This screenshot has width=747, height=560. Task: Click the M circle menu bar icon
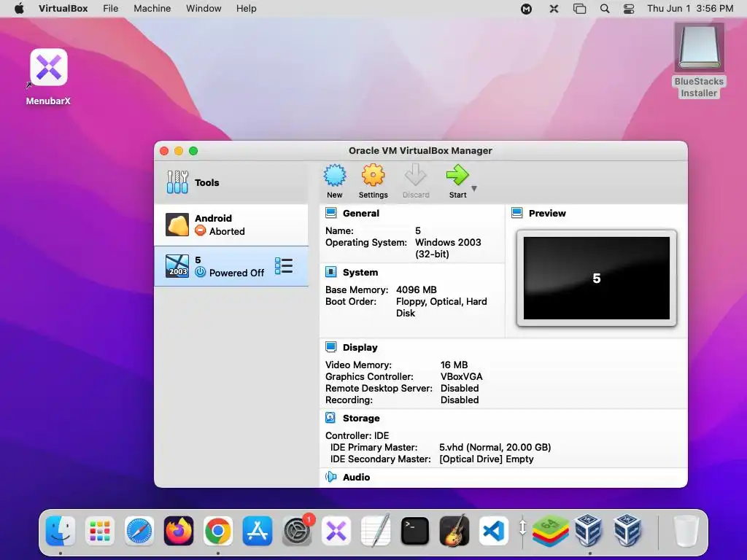[x=527, y=9]
